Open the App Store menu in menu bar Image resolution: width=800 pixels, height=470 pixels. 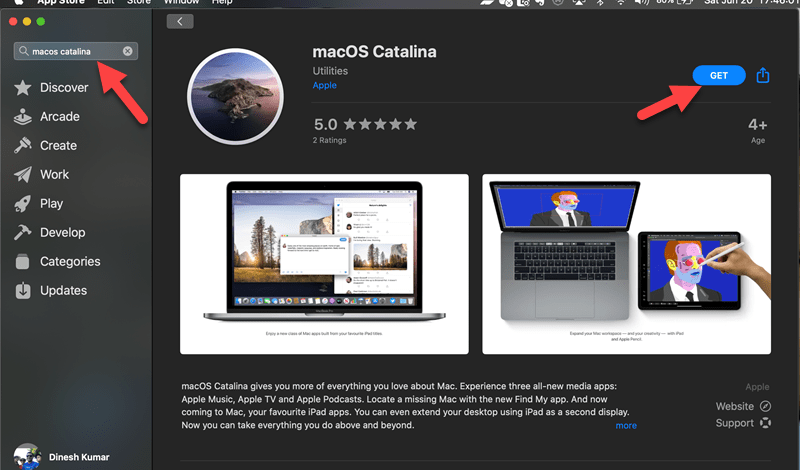61,2
